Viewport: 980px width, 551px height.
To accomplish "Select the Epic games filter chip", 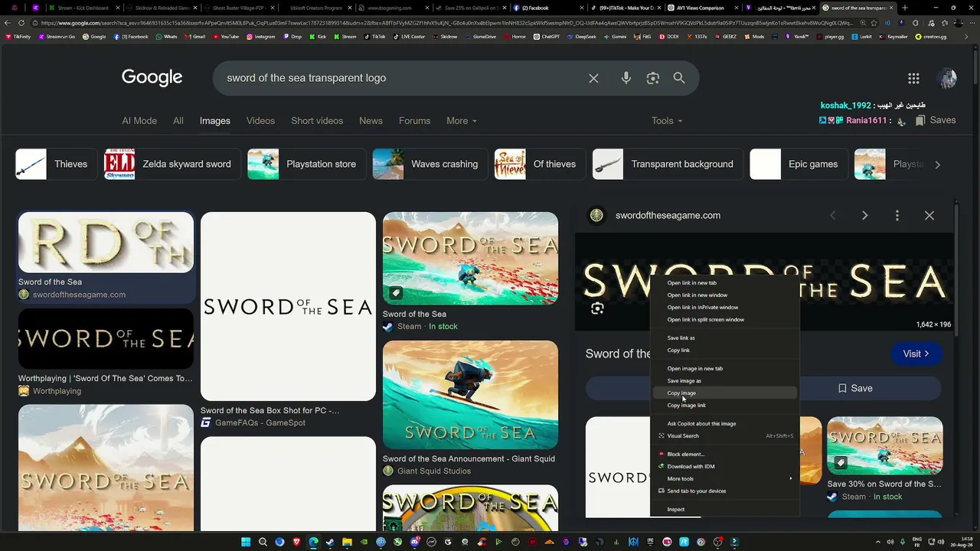I will pyautogui.click(x=799, y=164).
